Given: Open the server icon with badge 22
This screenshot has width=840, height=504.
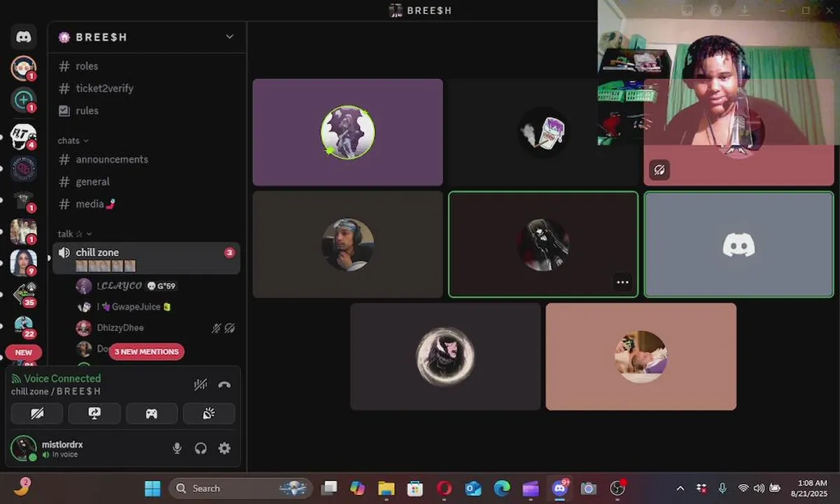Looking at the screenshot, I should [24, 325].
